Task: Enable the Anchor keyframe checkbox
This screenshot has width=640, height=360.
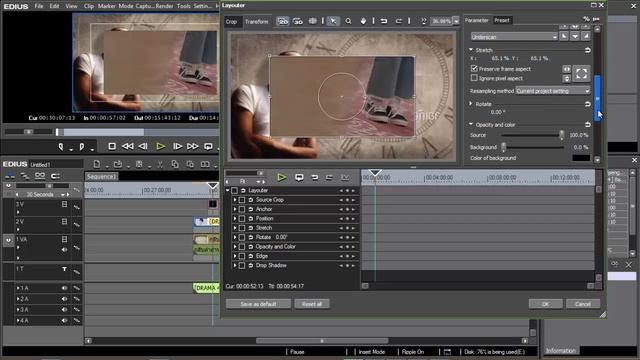Action: [x=242, y=209]
